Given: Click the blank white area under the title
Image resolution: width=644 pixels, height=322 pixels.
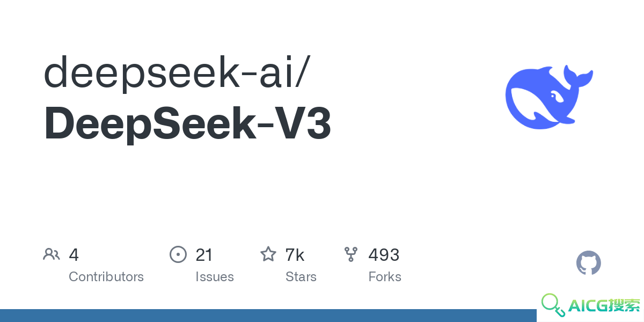Looking at the screenshot, I should click(x=268, y=193).
